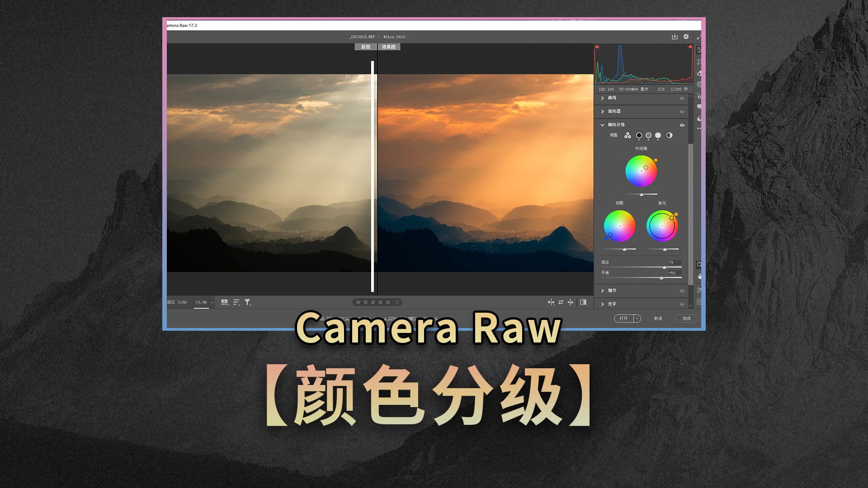
Task: Toggle full screen mode icon
Action: [698, 37]
